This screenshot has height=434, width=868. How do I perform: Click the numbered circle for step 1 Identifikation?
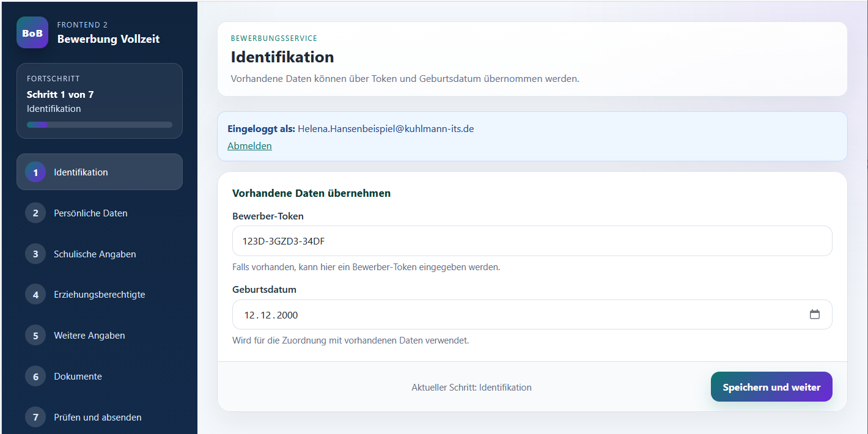point(35,172)
